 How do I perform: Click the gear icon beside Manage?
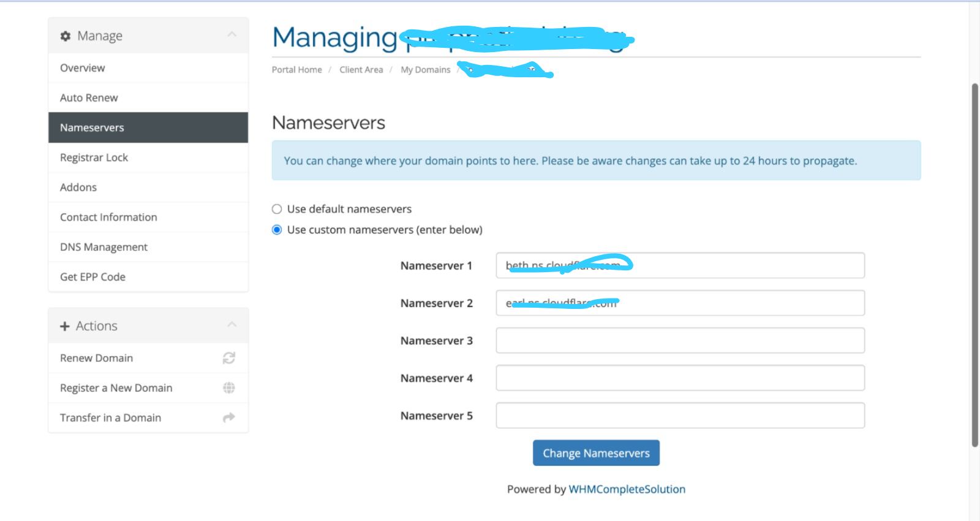66,36
